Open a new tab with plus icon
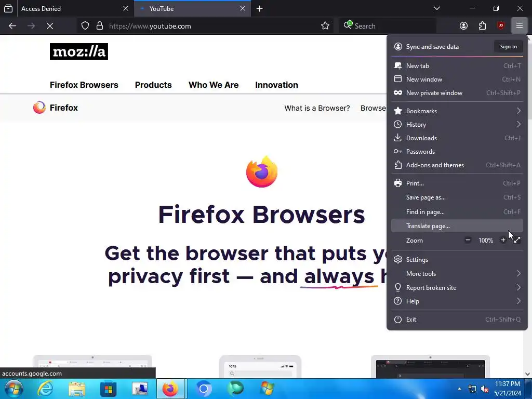This screenshot has width=532, height=399. click(x=260, y=9)
